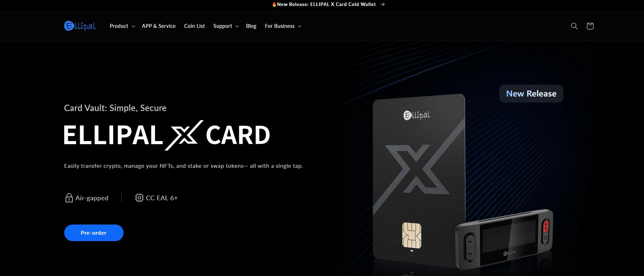The height and width of the screenshot is (276, 644).
Task: Click the CC EAL 6+ chip icon
Action: tap(139, 198)
